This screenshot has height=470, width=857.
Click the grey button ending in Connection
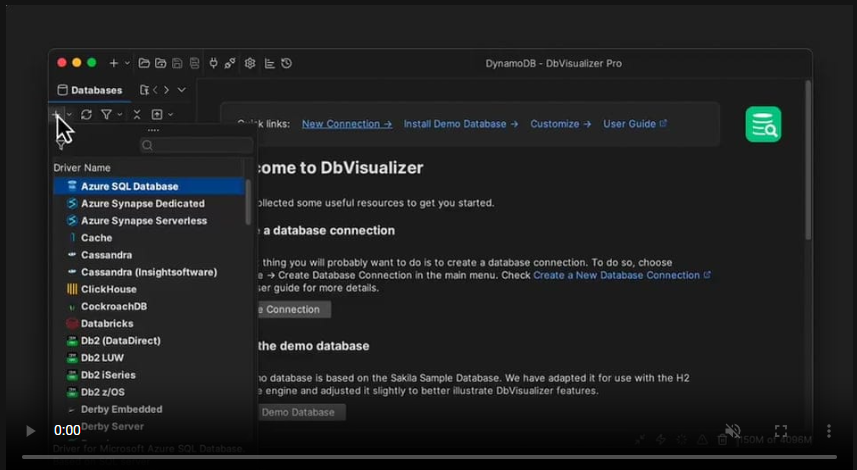tap(294, 309)
